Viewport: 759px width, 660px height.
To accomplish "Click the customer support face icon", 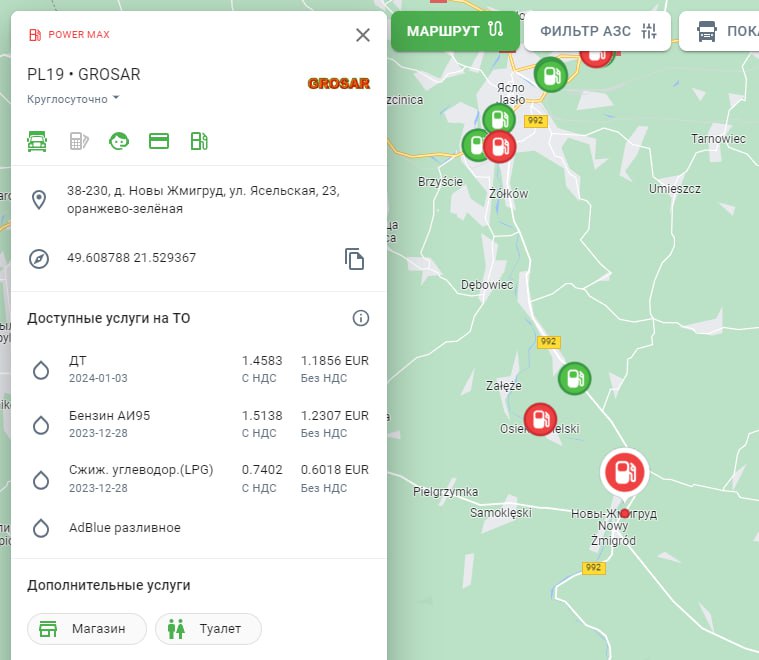I will 119,141.
